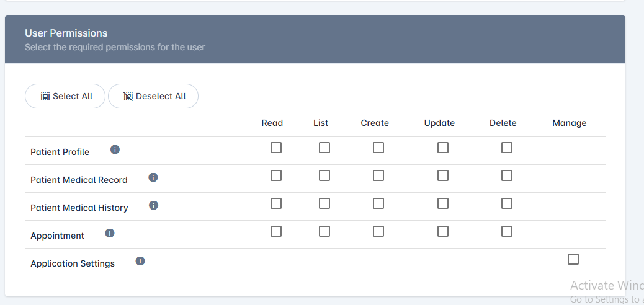Enable List for Patient Profile
644x305 pixels.
tap(324, 148)
